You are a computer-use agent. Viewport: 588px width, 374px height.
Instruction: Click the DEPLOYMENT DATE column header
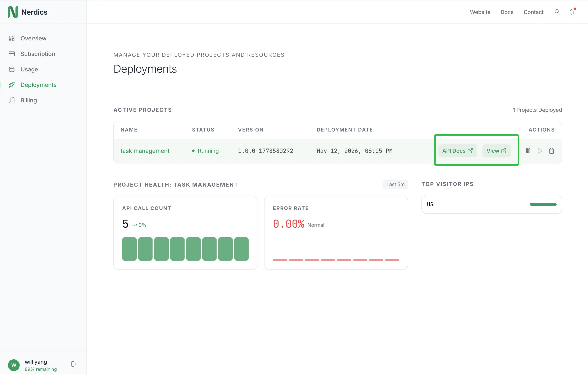(x=345, y=130)
